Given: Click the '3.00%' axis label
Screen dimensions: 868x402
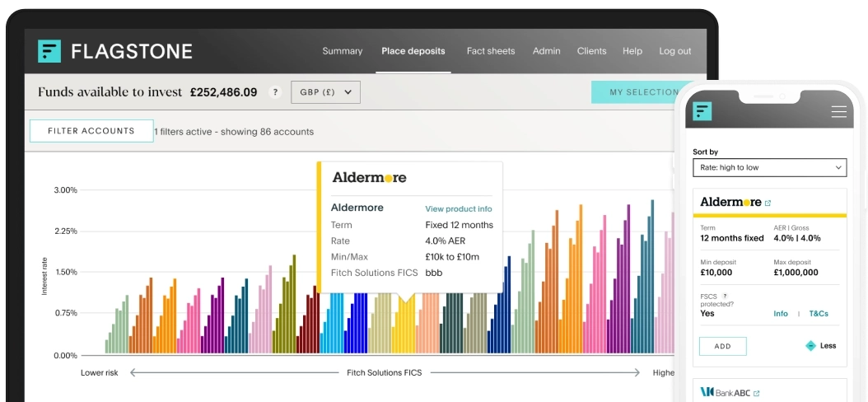Looking at the screenshot, I should pyautogui.click(x=65, y=190).
